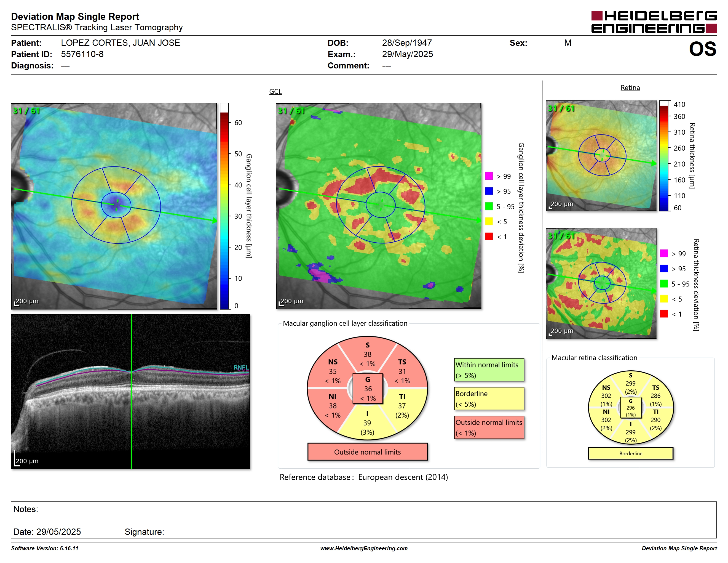The height and width of the screenshot is (563, 728).
Task: Click the green 5 - 95 retina legend swatch
Action: click(664, 283)
